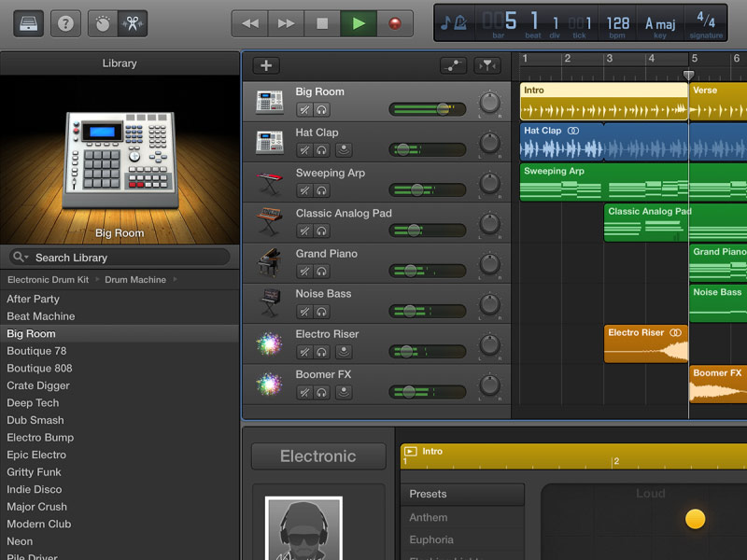The height and width of the screenshot is (560, 747).
Task: Select the Classic Analog Pad synth icon
Action: [270, 221]
